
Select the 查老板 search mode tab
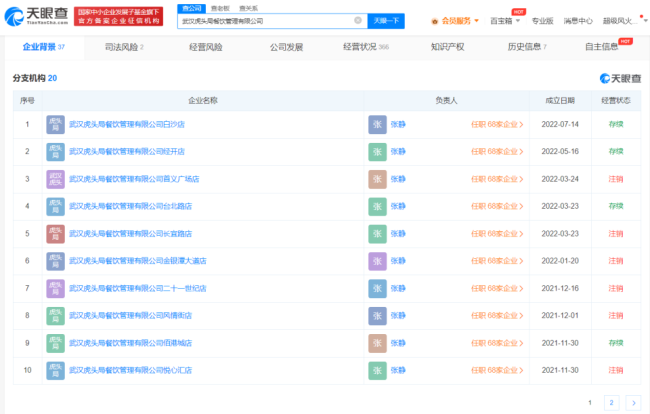coord(220,8)
